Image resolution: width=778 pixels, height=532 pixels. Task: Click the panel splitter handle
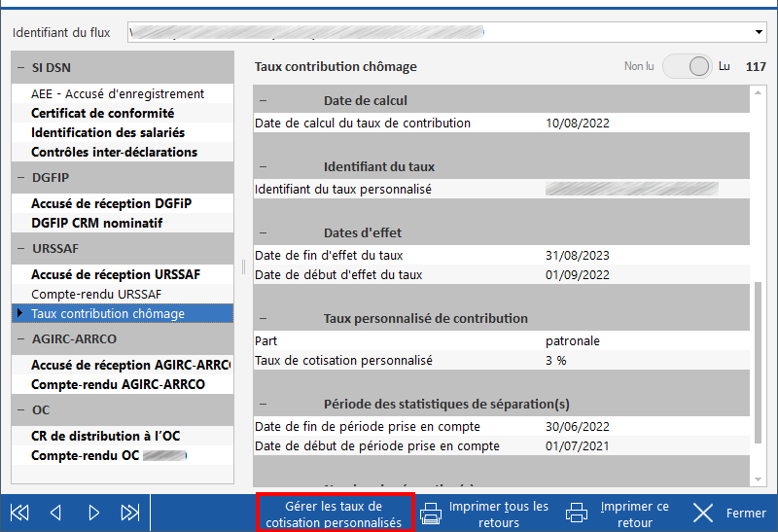click(x=243, y=267)
